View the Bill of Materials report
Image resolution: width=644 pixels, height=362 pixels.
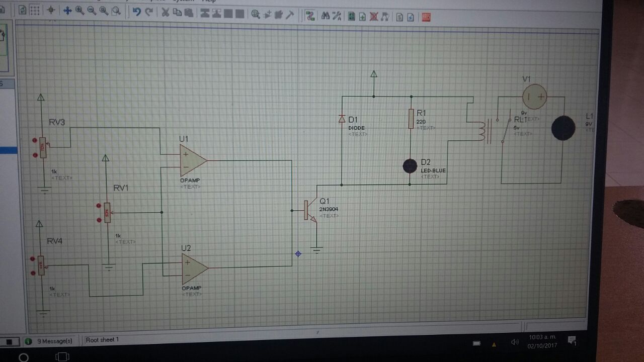click(399, 17)
